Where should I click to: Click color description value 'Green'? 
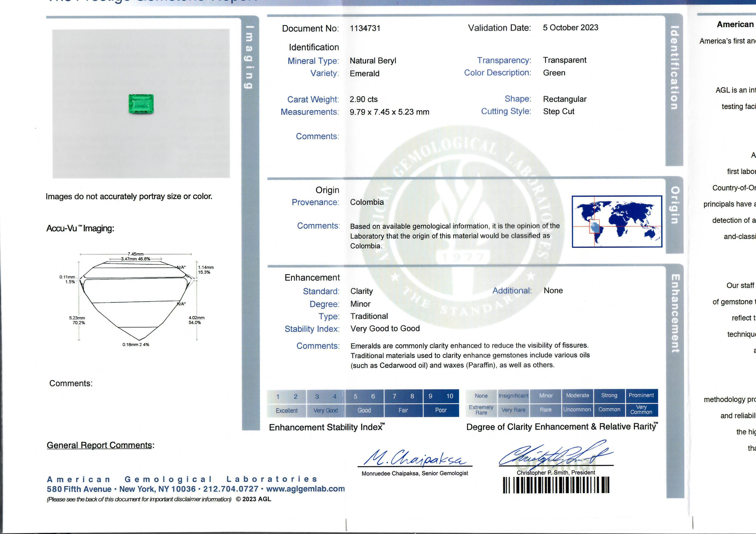tap(554, 73)
